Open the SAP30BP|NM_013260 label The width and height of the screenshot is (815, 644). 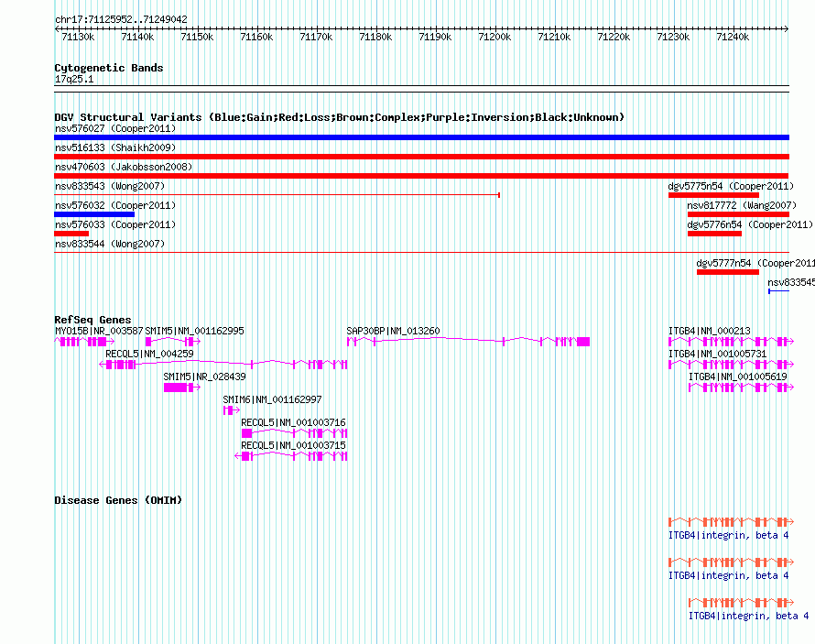[393, 331]
